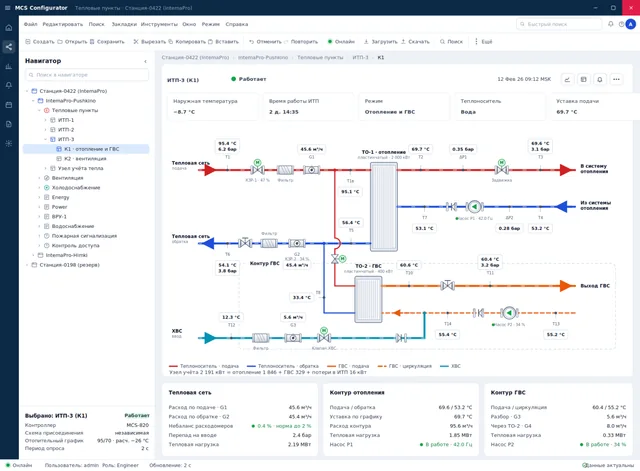This screenshot has height=471, width=640.
Task: Click IntemaPro-Pushkino breadcrumb
Action: [263, 58]
